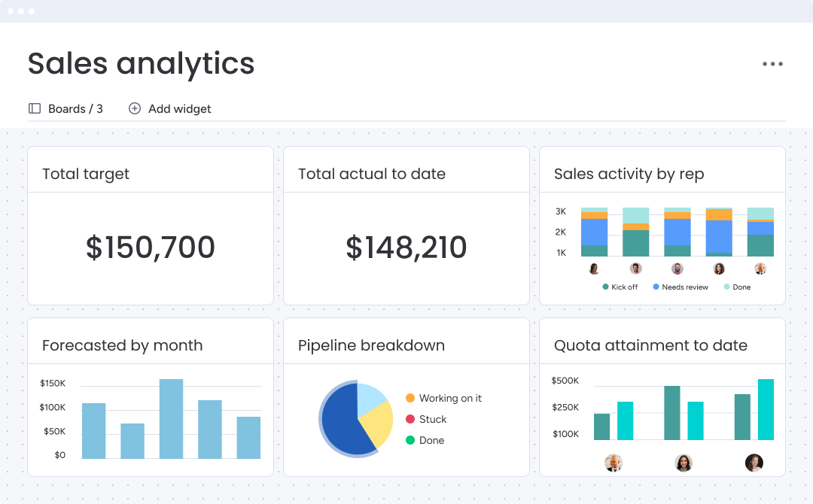Click the black-haired woman's avatar in Quota attainment
This screenshot has height=504, width=813.
coord(684,463)
